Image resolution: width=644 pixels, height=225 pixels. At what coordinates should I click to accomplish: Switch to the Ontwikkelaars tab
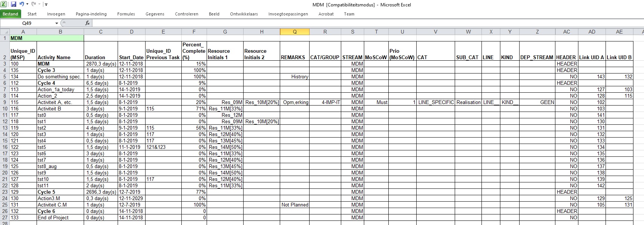click(x=244, y=14)
